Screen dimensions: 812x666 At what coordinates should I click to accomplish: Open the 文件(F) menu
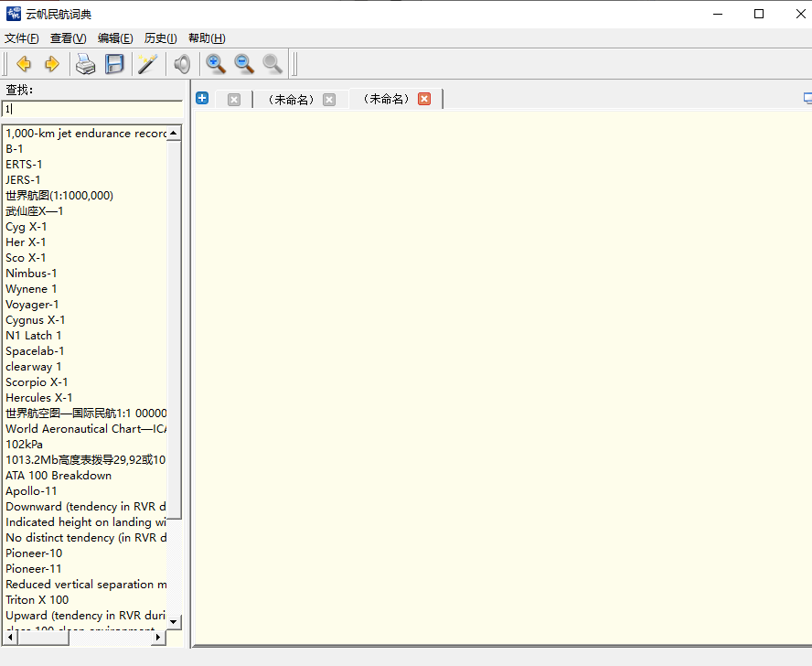[22, 38]
